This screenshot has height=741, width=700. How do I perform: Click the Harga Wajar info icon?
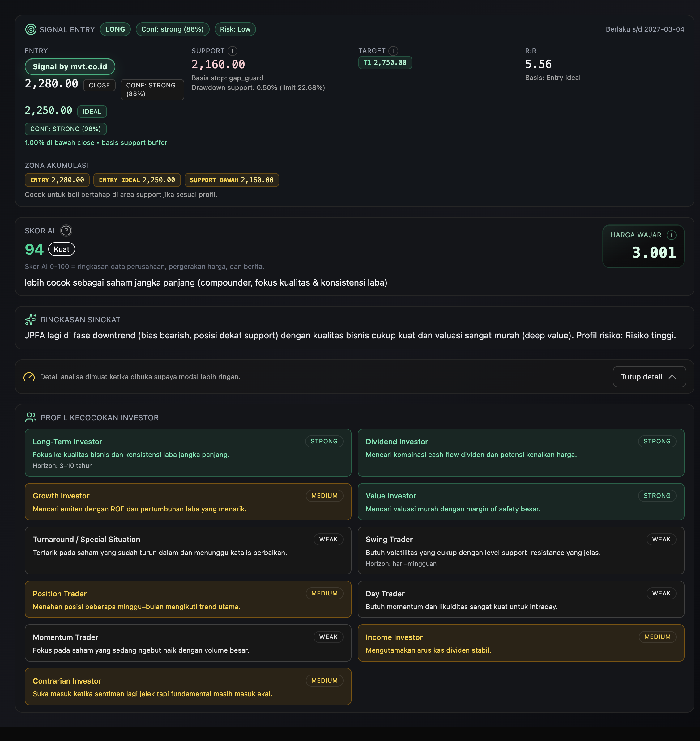point(671,235)
